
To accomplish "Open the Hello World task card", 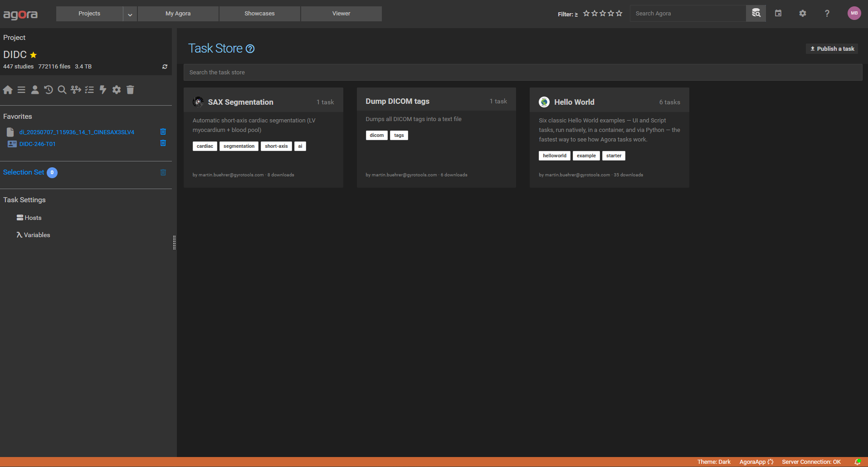I will (x=610, y=137).
